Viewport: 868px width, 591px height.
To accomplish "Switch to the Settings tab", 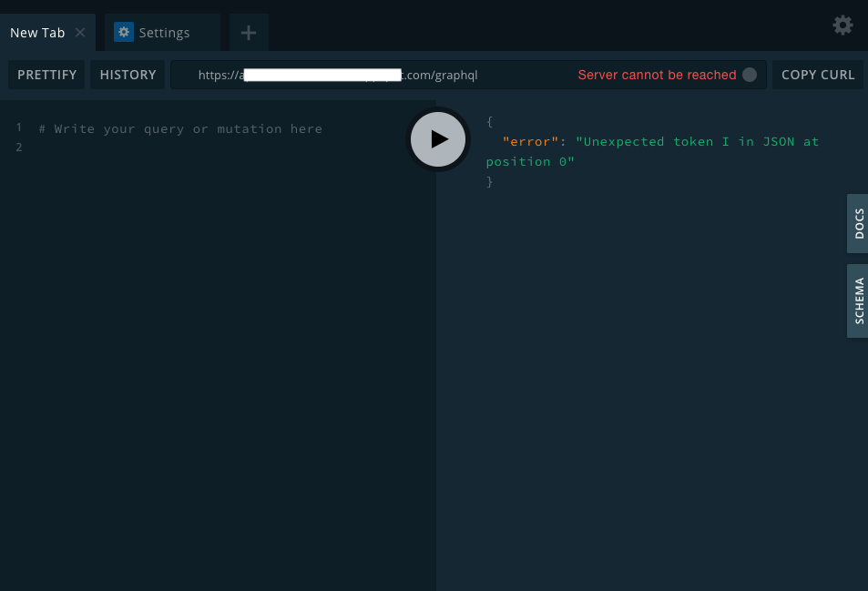I will [162, 33].
